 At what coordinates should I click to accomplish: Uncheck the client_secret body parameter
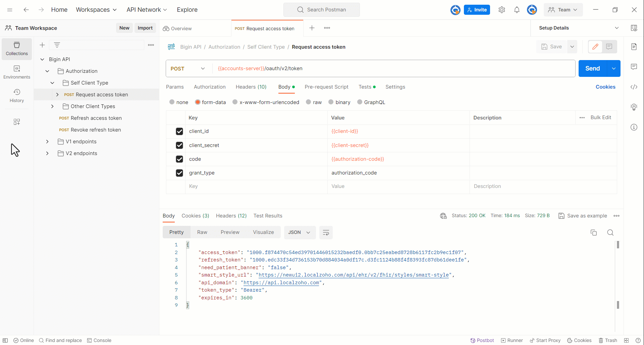click(179, 145)
